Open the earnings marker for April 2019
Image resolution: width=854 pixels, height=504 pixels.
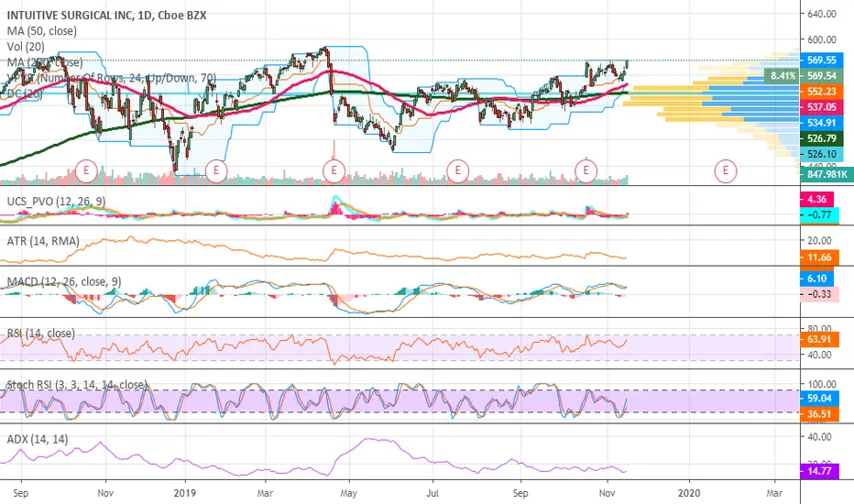334,170
